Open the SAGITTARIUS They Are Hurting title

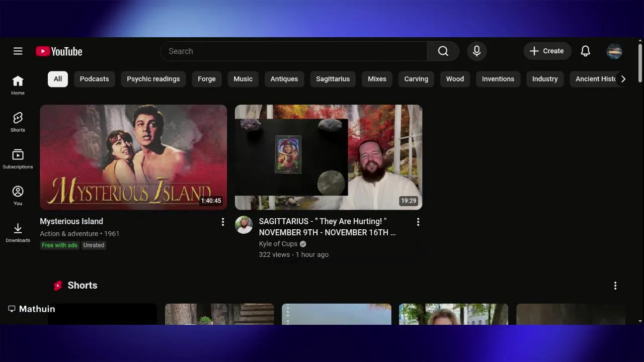[x=327, y=227]
